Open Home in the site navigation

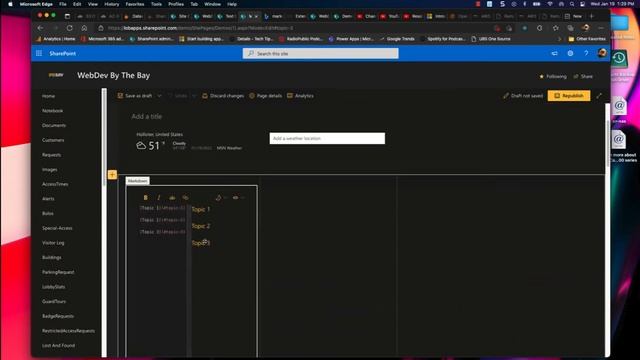click(x=48, y=96)
